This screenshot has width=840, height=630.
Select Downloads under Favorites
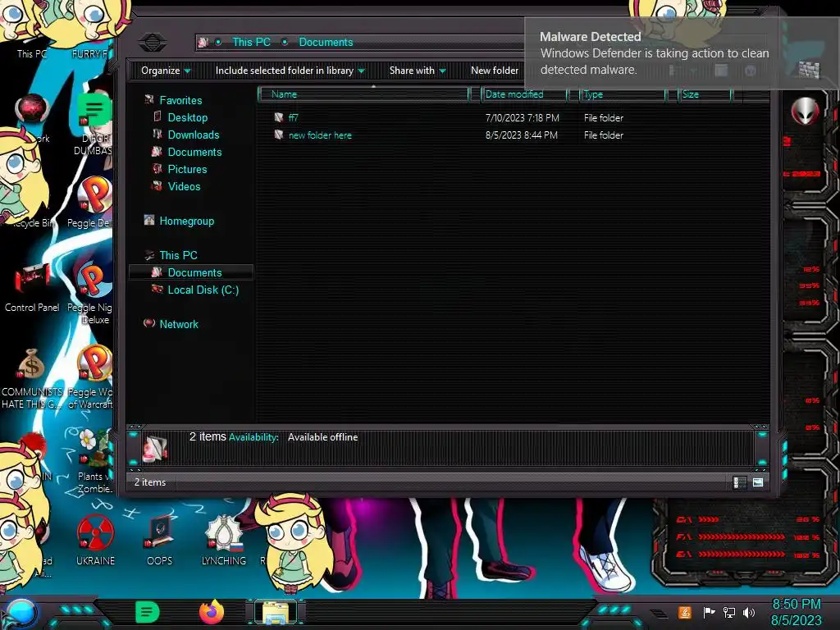point(194,135)
